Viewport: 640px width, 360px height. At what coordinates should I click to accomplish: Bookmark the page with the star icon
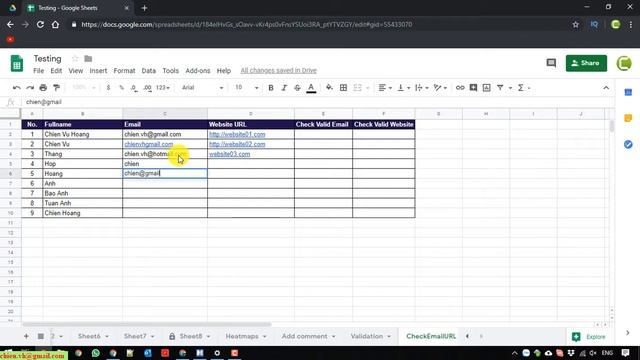576,24
